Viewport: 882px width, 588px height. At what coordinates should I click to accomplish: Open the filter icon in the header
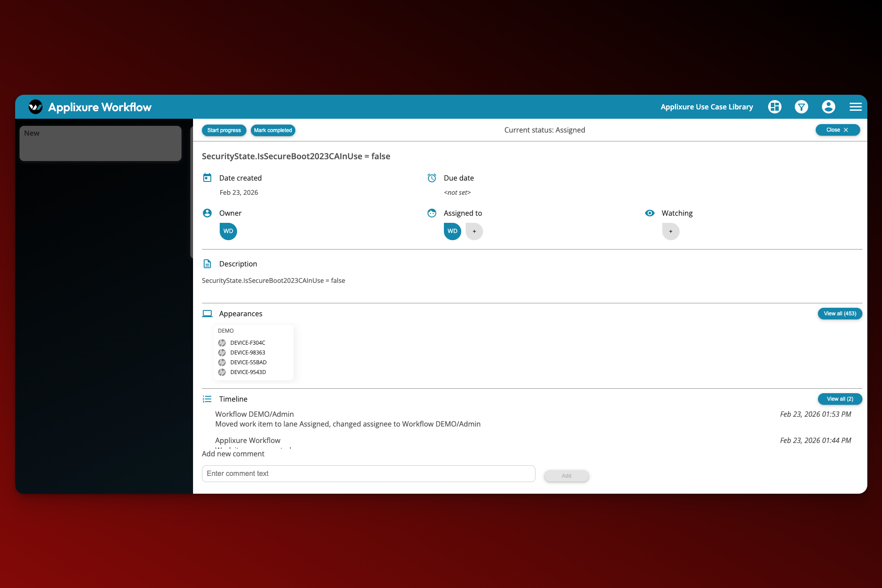coord(801,107)
